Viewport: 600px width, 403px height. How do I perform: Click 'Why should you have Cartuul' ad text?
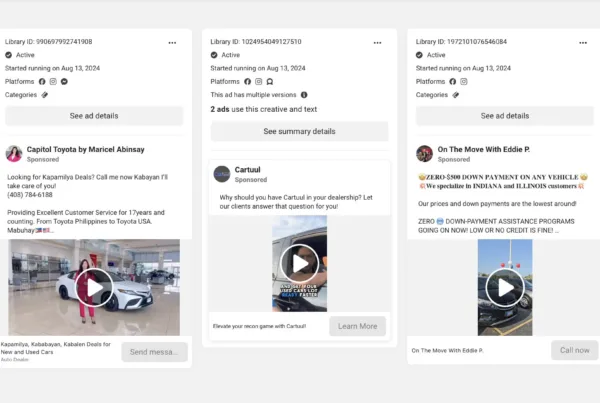point(296,202)
